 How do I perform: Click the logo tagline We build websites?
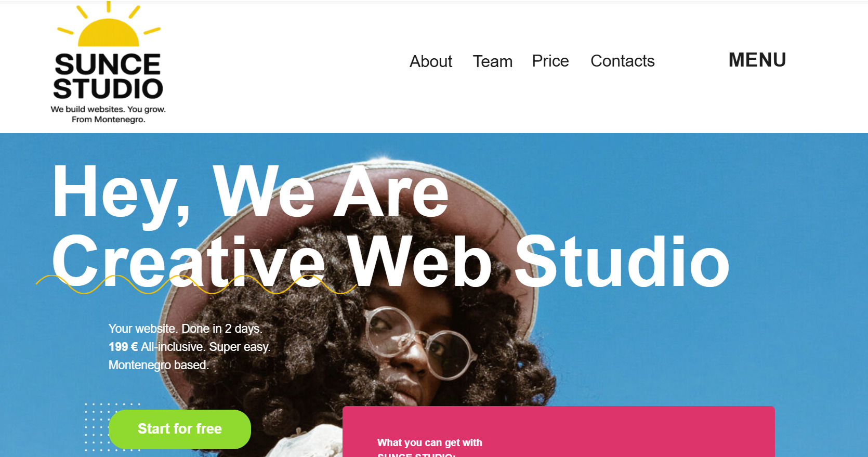[x=108, y=109]
